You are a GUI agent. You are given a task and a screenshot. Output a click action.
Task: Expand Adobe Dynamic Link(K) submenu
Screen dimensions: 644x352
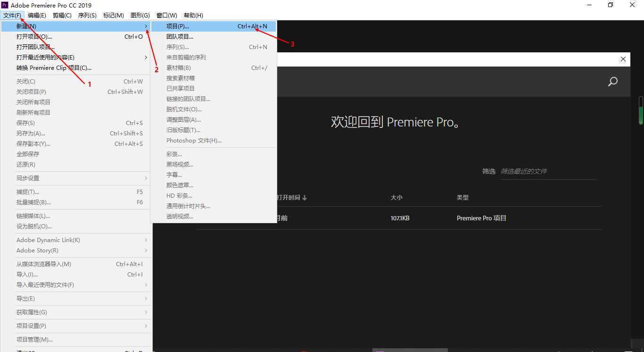click(76, 240)
